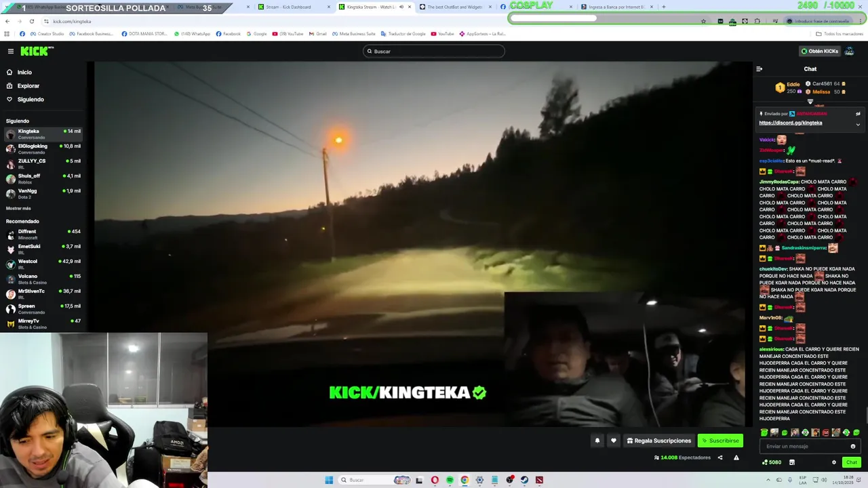Open the Kick hamburger menu
The width and height of the screenshot is (868, 488).
click(x=11, y=51)
